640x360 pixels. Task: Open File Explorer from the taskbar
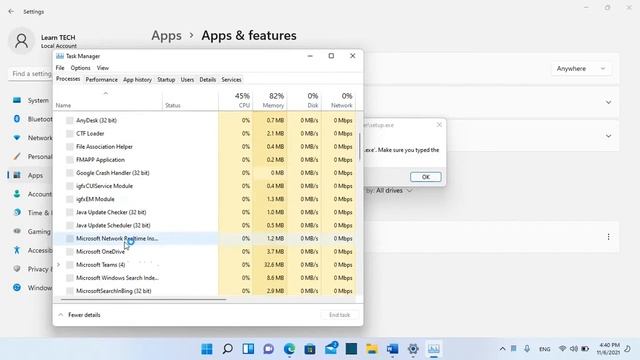click(x=372, y=349)
